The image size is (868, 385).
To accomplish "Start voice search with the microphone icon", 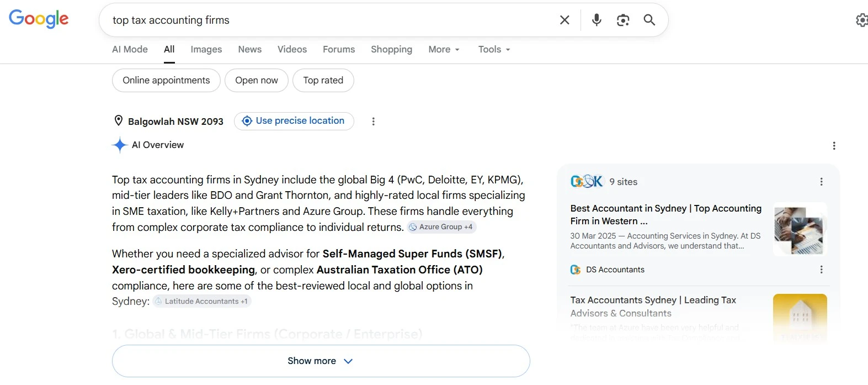I will pyautogui.click(x=597, y=20).
